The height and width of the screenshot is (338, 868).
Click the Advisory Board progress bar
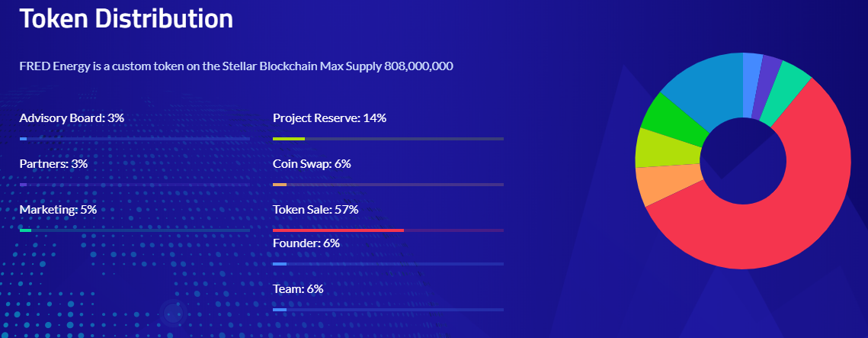pyautogui.click(x=134, y=139)
